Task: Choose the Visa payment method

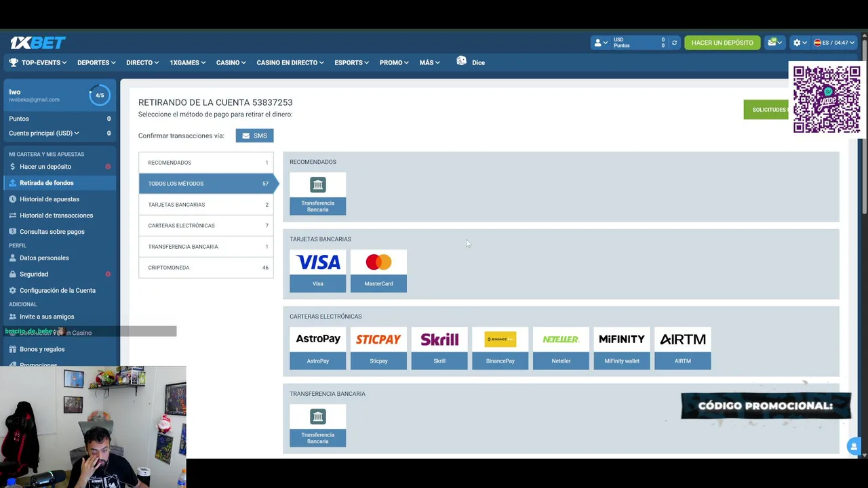Action: pyautogui.click(x=317, y=271)
